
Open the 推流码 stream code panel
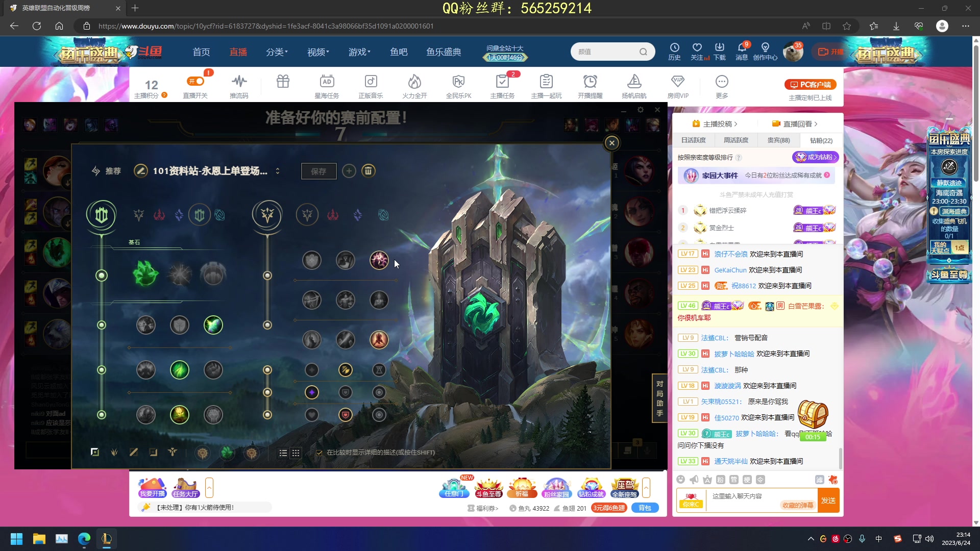point(239,85)
